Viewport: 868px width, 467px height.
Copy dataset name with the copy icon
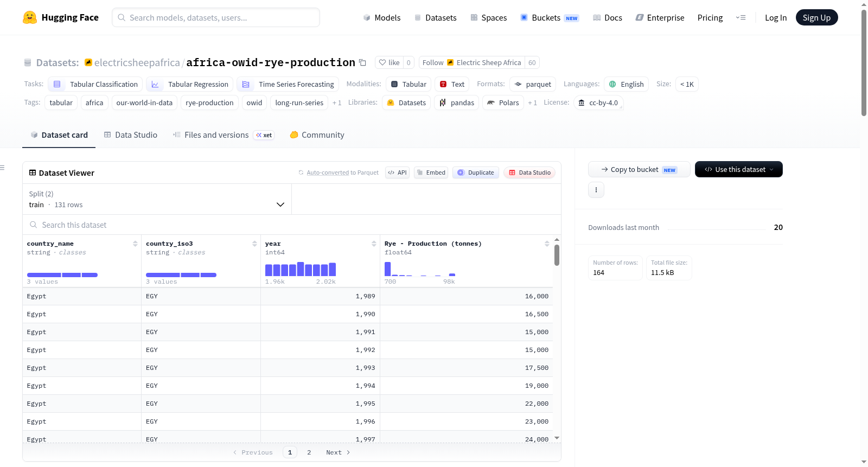[x=362, y=62]
